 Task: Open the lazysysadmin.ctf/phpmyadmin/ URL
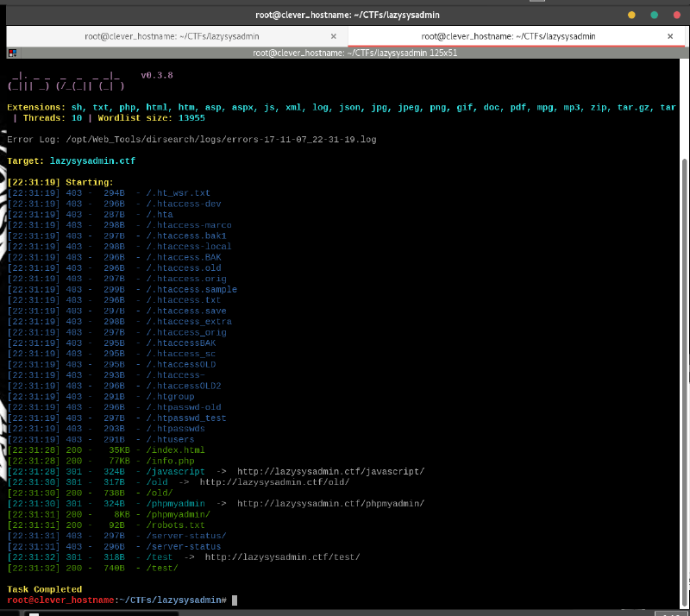point(330,504)
